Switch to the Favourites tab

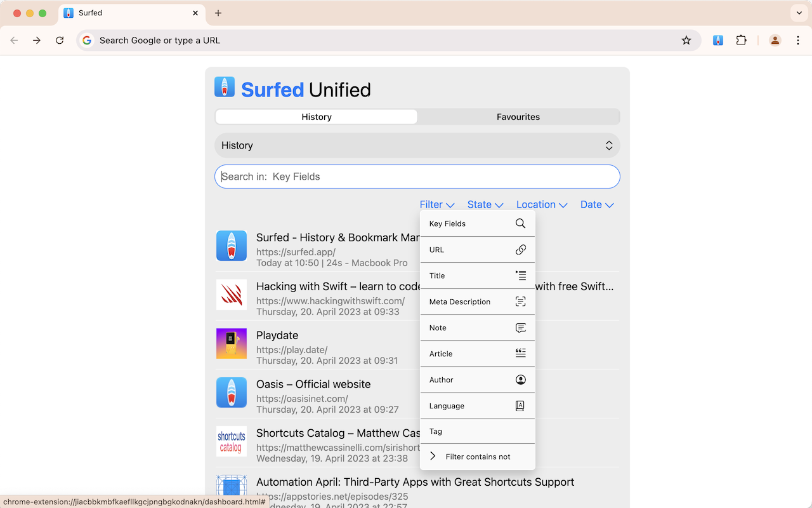pyautogui.click(x=518, y=117)
